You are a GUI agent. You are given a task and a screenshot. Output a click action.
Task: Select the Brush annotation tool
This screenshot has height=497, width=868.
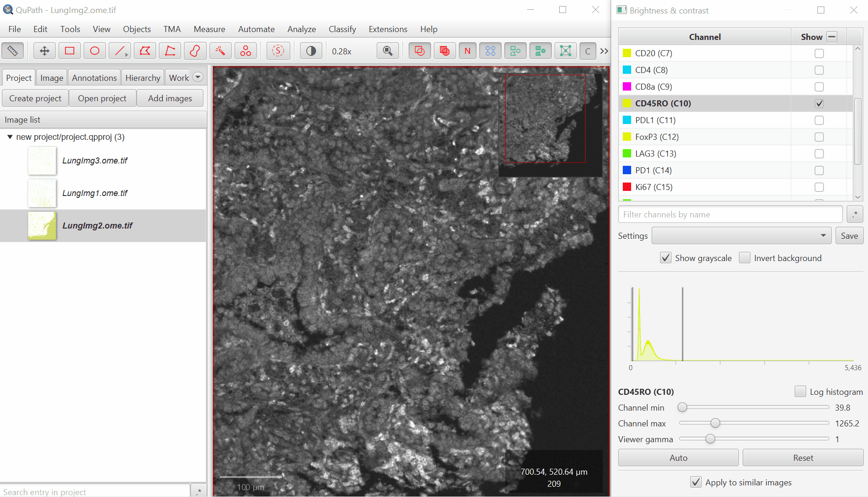tap(195, 51)
